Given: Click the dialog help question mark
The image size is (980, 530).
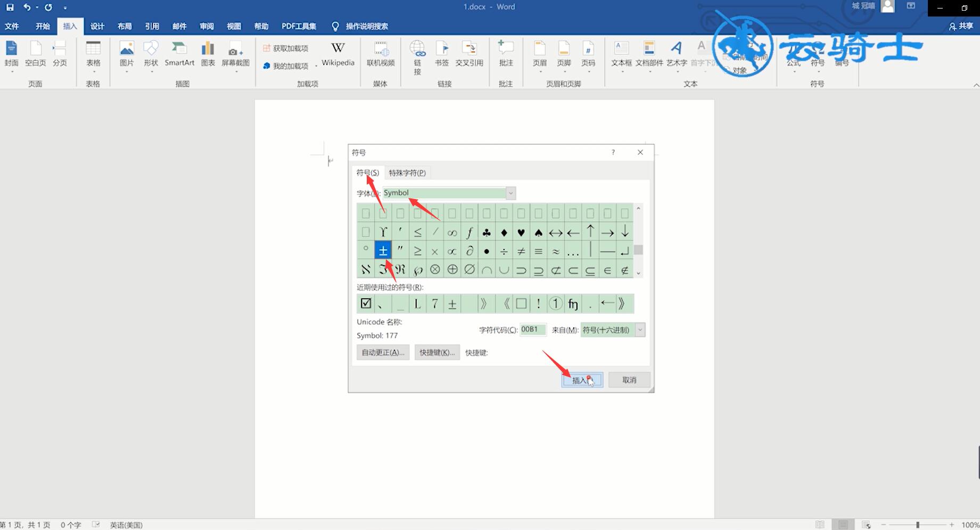Looking at the screenshot, I should coord(613,152).
